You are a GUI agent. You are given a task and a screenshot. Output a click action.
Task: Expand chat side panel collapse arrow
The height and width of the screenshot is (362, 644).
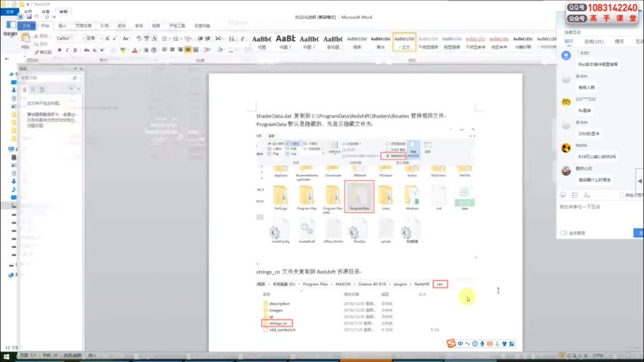tap(639, 181)
